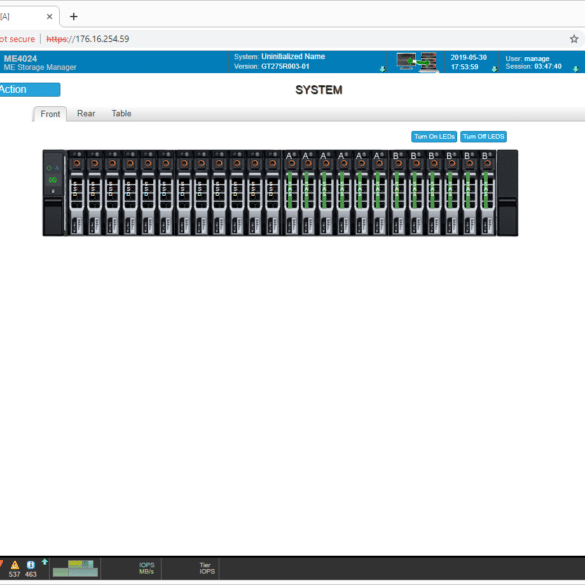The height and width of the screenshot is (585, 585).
Task: Switch to the Rear tab
Action: pos(86,113)
